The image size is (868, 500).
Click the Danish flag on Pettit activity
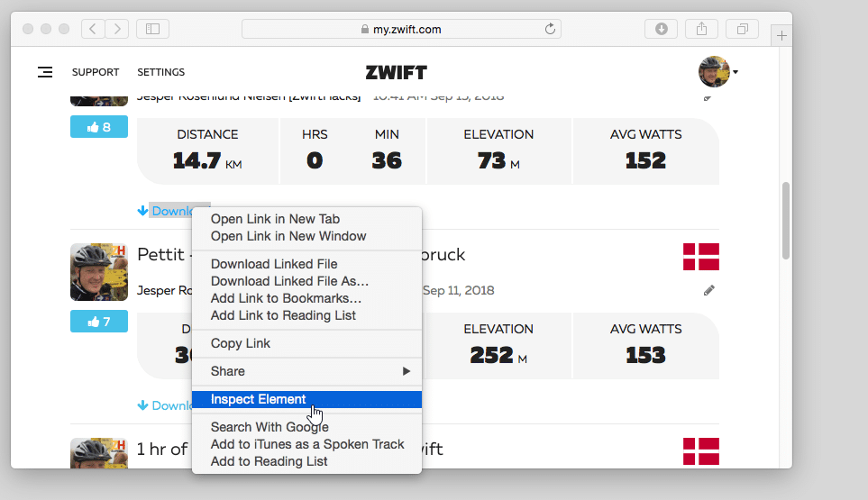(x=701, y=257)
